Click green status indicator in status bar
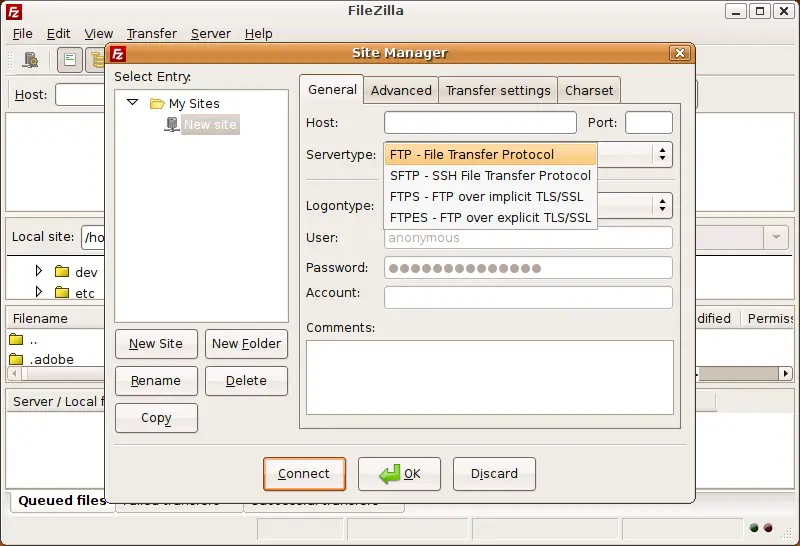Viewport: 800px width, 546px height. [x=754, y=528]
